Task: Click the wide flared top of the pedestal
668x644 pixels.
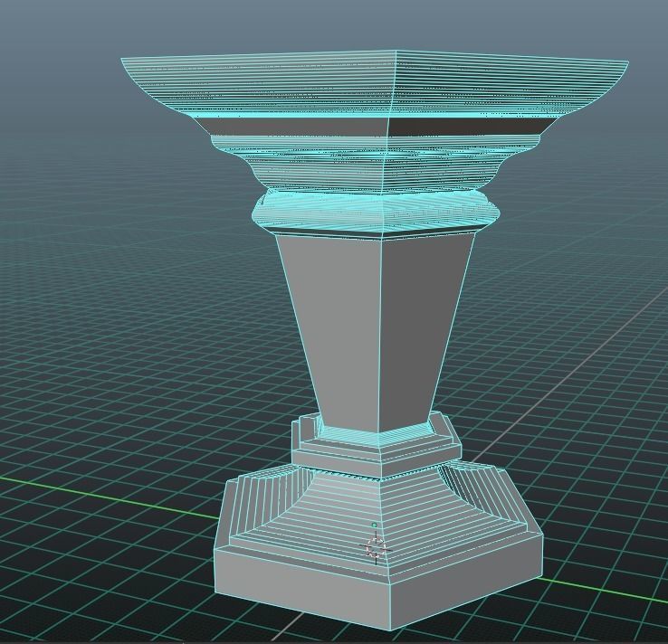Action: click(x=375, y=83)
